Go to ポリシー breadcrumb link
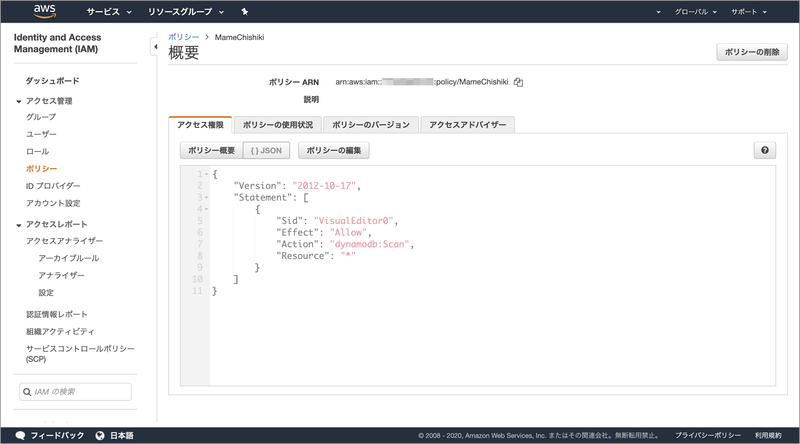 [184, 37]
